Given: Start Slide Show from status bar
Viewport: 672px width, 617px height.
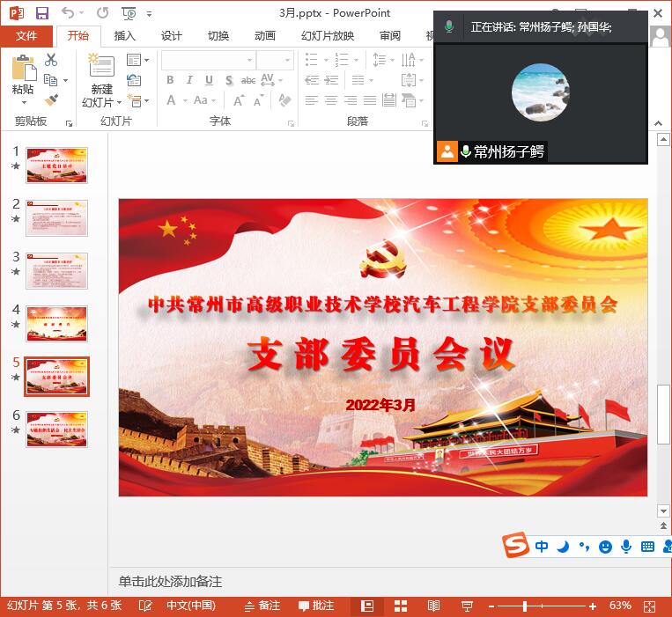Looking at the screenshot, I should click(467, 606).
